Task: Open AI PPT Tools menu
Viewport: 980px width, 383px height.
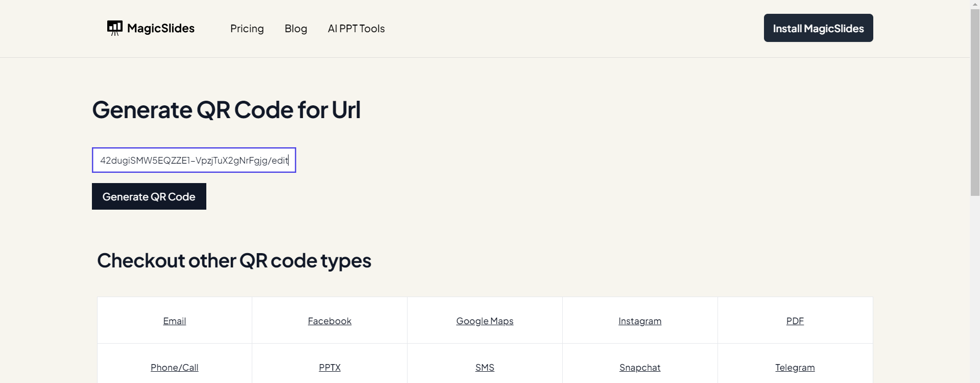Action: coord(356,29)
